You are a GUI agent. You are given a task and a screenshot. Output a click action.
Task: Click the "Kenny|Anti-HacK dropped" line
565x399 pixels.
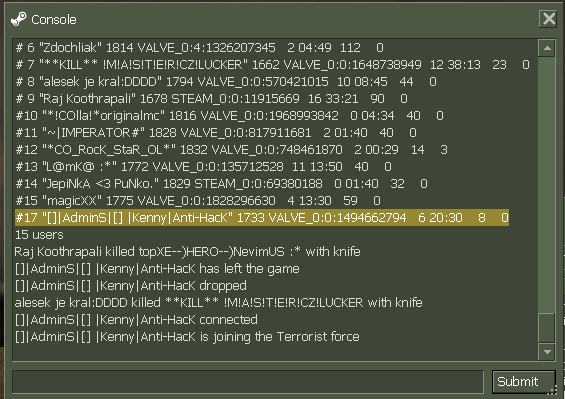130,285
